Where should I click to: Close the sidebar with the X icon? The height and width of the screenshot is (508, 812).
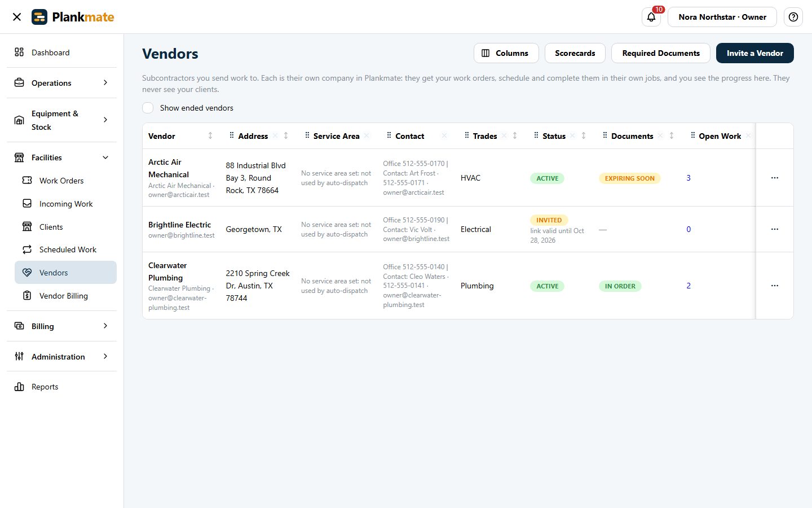tap(17, 17)
